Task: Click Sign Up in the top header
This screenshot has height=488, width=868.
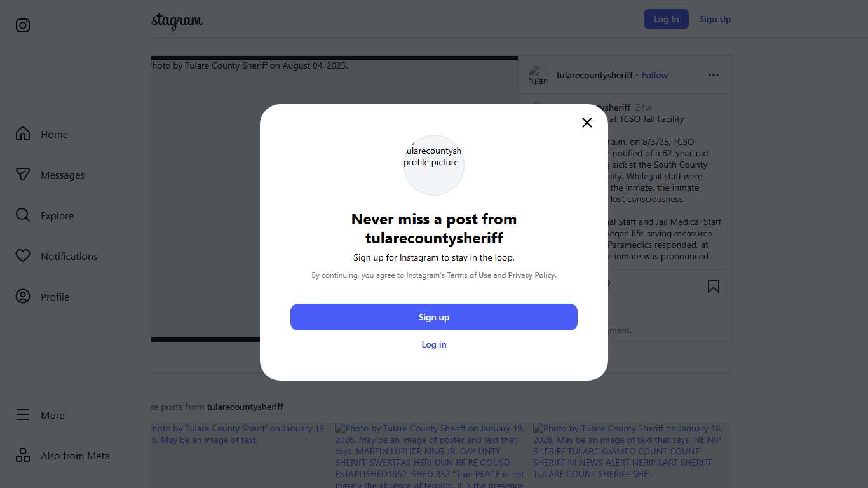Action: pyautogui.click(x=715, y=19)
